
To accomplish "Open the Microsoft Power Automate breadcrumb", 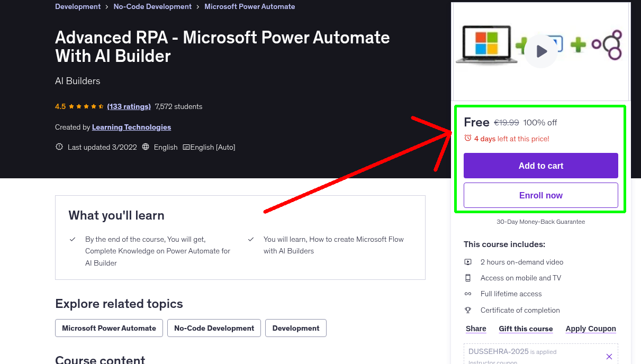I will tap(250, 6).
